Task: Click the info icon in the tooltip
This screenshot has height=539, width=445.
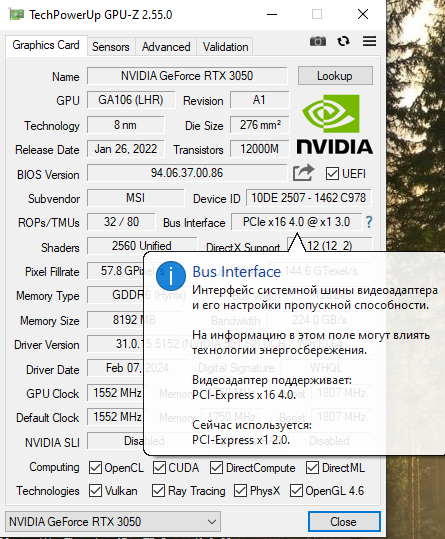Action: [x=171, y=276]
